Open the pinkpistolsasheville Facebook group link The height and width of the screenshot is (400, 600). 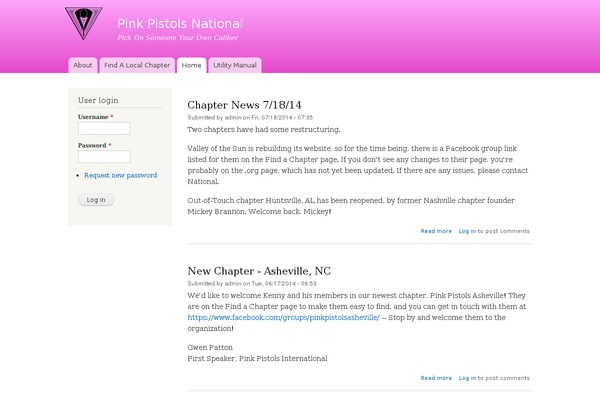(x=284, y=317)
